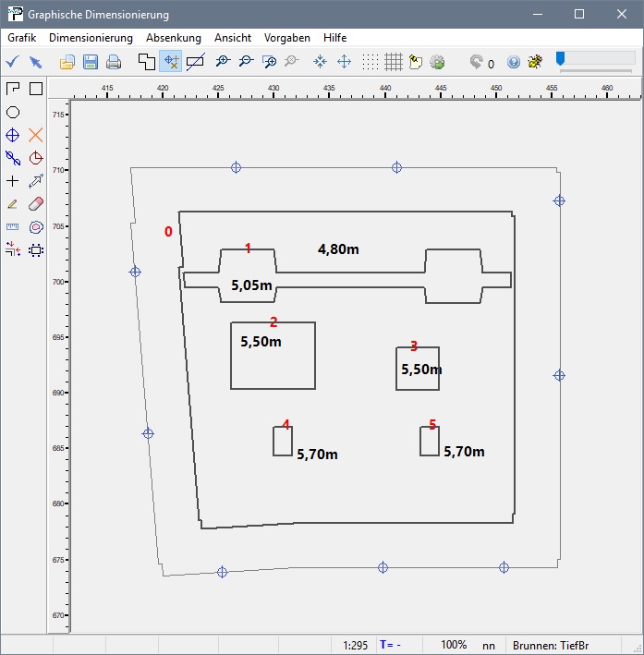This screenshot has width=644, height=655.
Task: Select the eraser tool
Action: pyautogui.click(x=36, y=203)
